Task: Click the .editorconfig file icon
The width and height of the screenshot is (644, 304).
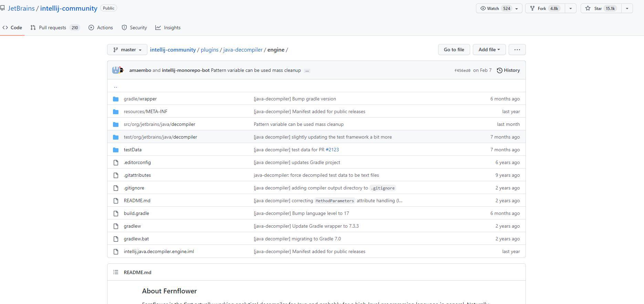Action: click(116, 162)
